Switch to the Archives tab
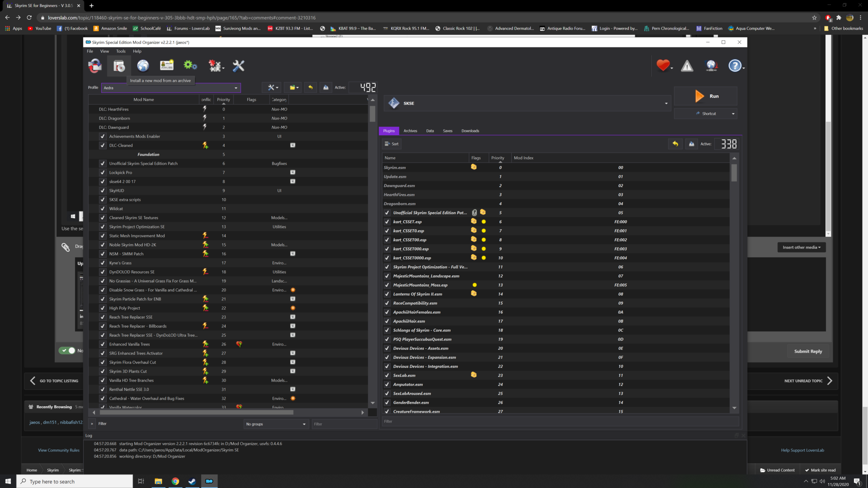 pos(410,131)
